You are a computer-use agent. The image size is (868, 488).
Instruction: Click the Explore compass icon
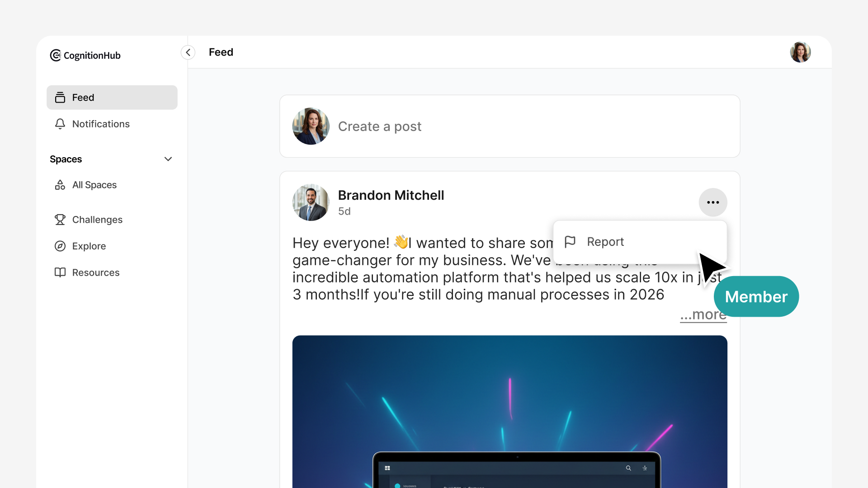[60, 246]
